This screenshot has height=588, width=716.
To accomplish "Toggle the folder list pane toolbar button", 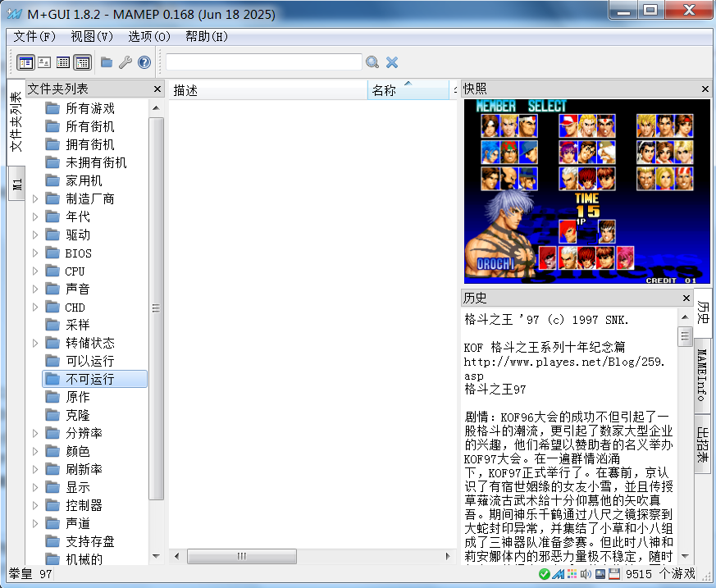I will coord(25,62).
